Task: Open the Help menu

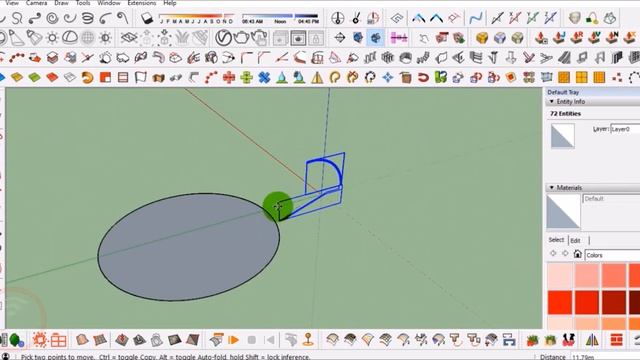Action: point(170,3)
